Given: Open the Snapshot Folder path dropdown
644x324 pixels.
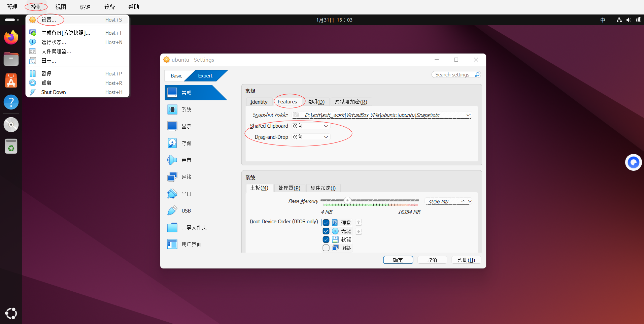Looking at the screenshot, I should pyautogui.click(x=468, y=115).
